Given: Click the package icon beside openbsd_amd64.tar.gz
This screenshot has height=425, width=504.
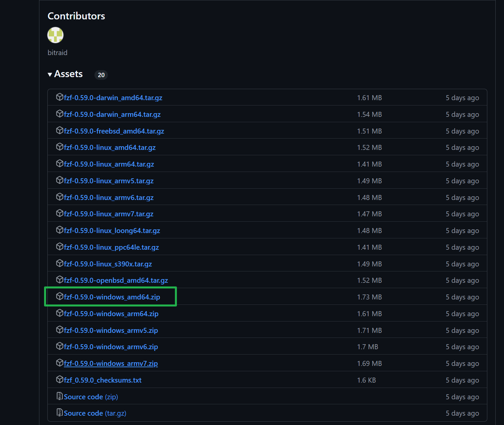Looking at the screenshot, I should click(60, 280).
